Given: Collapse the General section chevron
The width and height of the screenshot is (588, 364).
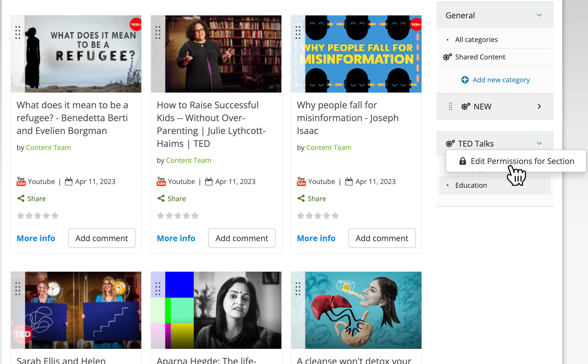Looking at the screenshot, I should [x=539, y=15].
